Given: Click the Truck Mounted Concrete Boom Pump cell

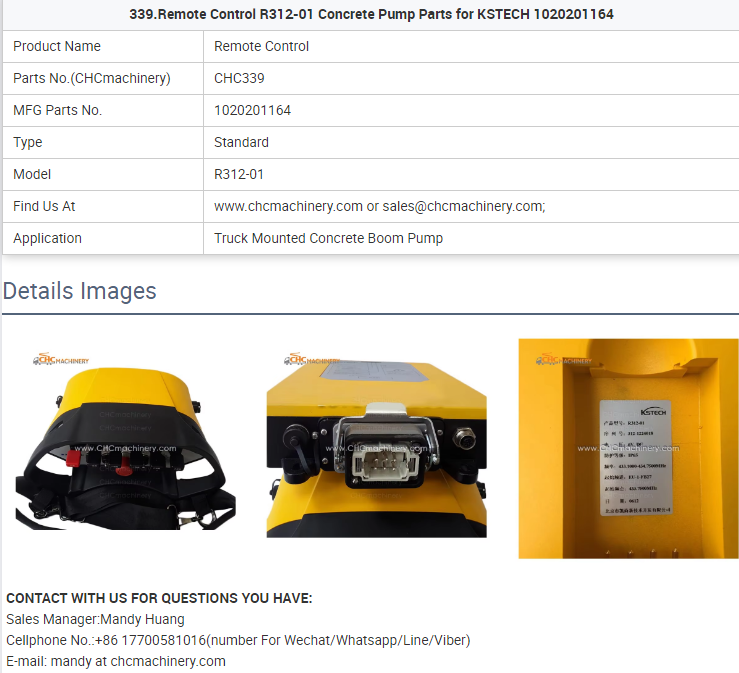Looking at the screenshot, I should click(328, 238).
